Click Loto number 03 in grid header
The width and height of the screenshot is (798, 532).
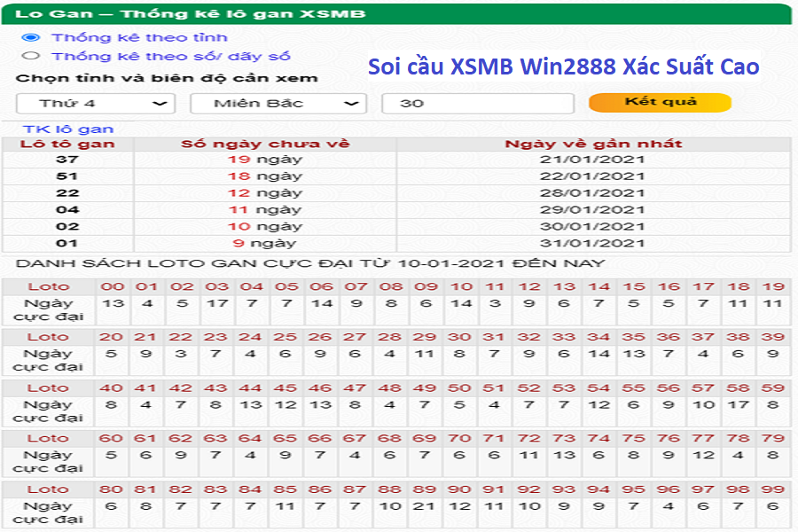point(217,286)
